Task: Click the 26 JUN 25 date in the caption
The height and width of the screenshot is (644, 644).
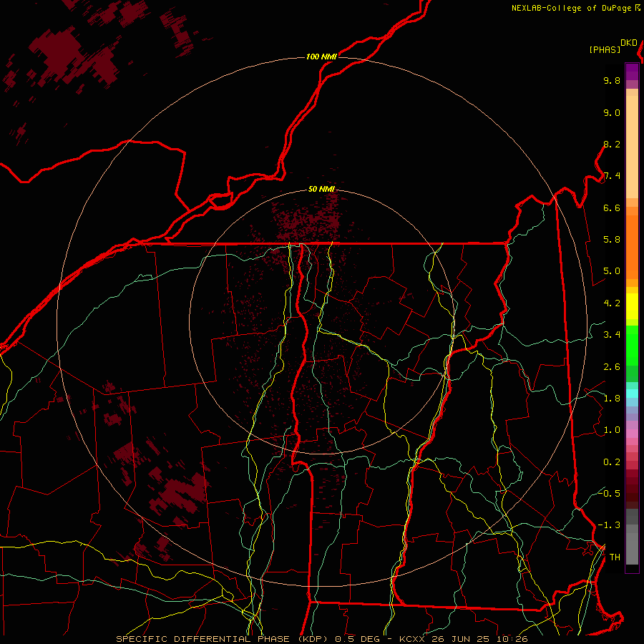Action: click(x=459, y=639)
